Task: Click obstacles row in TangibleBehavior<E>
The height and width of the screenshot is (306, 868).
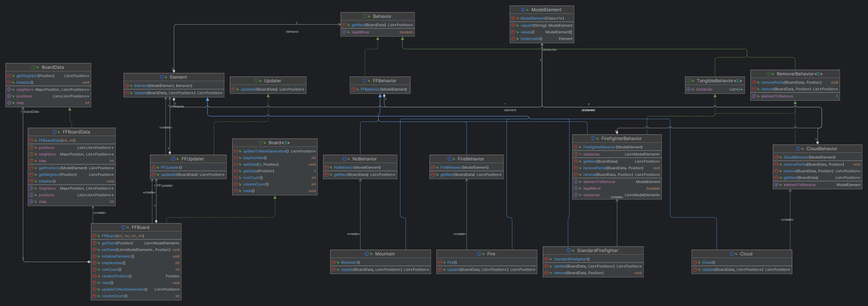Action: pos(715,89)
